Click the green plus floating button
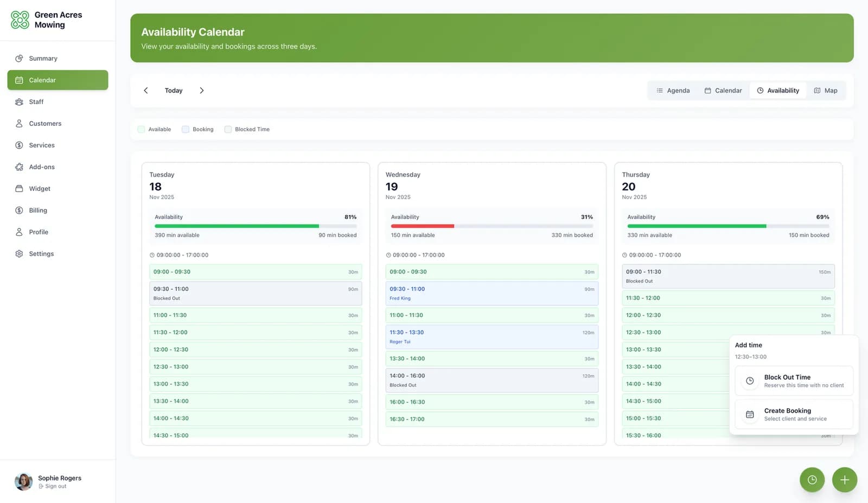Image resolution: width=868 pixels, height=503 pixels. [x=844, y=480]
